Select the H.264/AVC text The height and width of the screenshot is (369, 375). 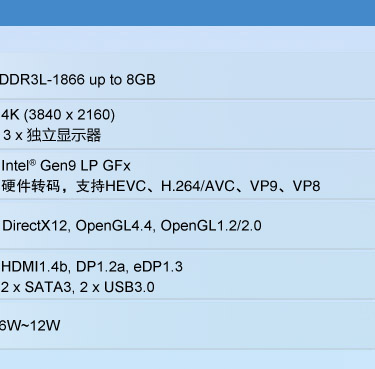point(198,186)
